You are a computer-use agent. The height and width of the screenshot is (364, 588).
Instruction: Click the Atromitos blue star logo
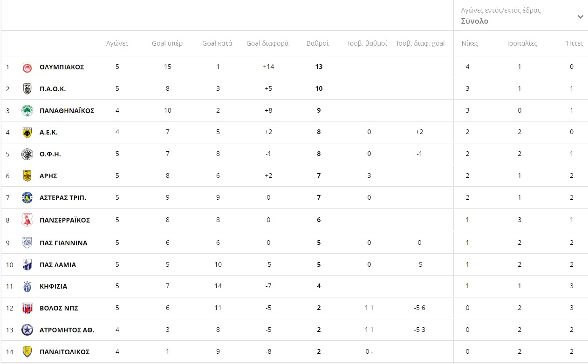27,330
